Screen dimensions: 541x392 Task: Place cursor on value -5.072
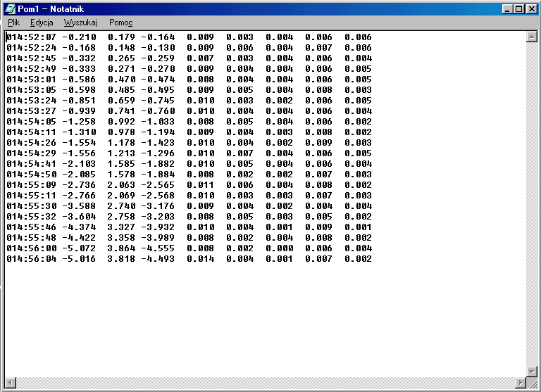click(79, 248)
